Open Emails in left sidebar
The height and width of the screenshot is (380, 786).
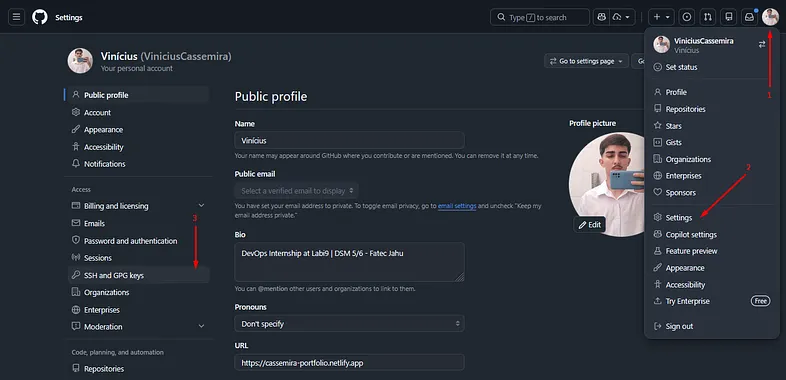click(137, 223)
